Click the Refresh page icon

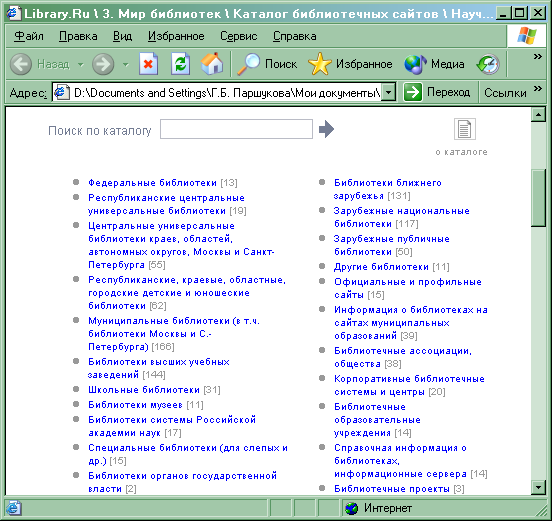(180, 64)
